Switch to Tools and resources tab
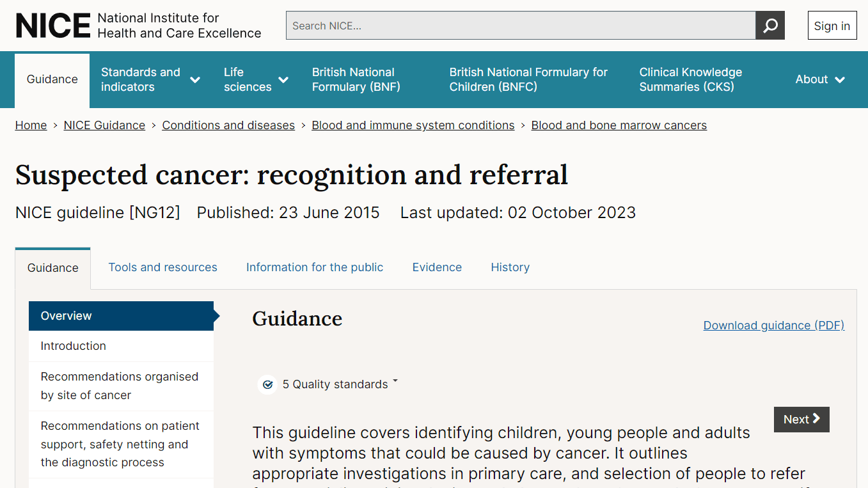Screen dimensions: 868x488 pos(162,267)
